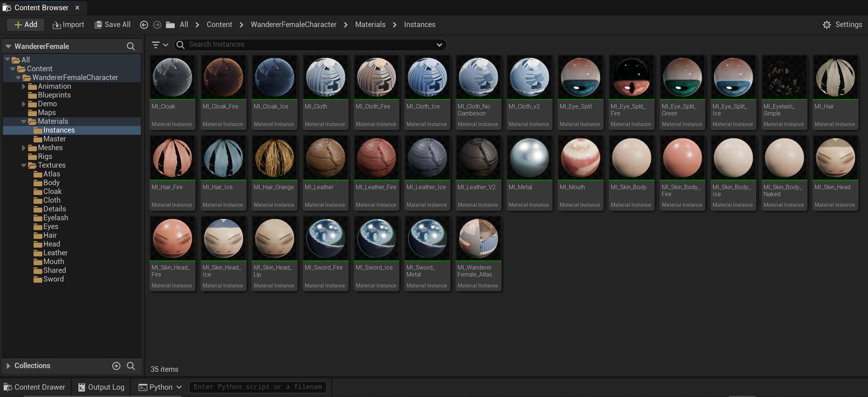
Task: Select MI_WandererFemale_Atlas material
Action: 478,254
